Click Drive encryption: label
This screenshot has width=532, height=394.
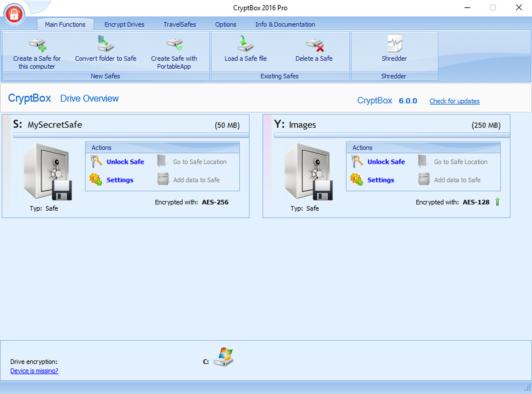[x=34, y=361]
